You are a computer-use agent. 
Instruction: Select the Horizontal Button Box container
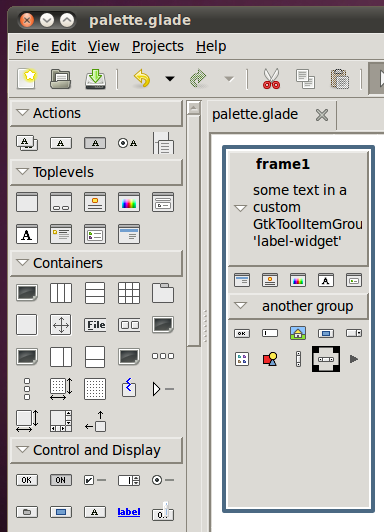pos(163,356)
